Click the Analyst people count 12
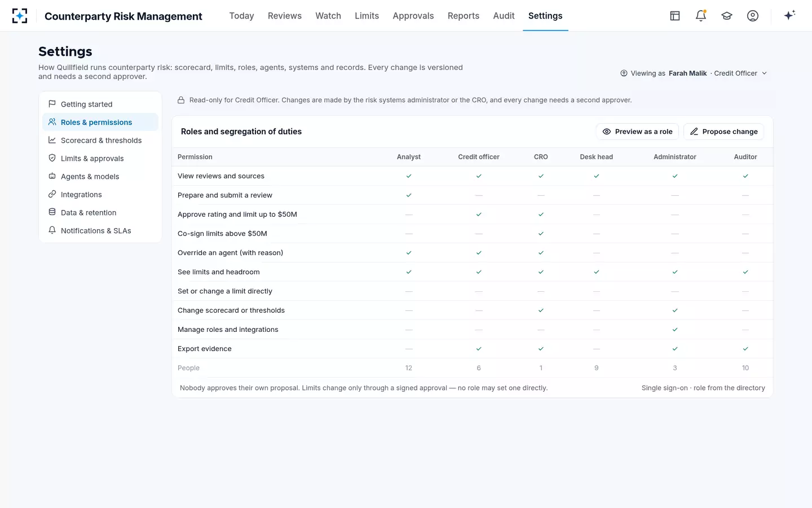Viewport: 812px width, 508px height. 409,368
